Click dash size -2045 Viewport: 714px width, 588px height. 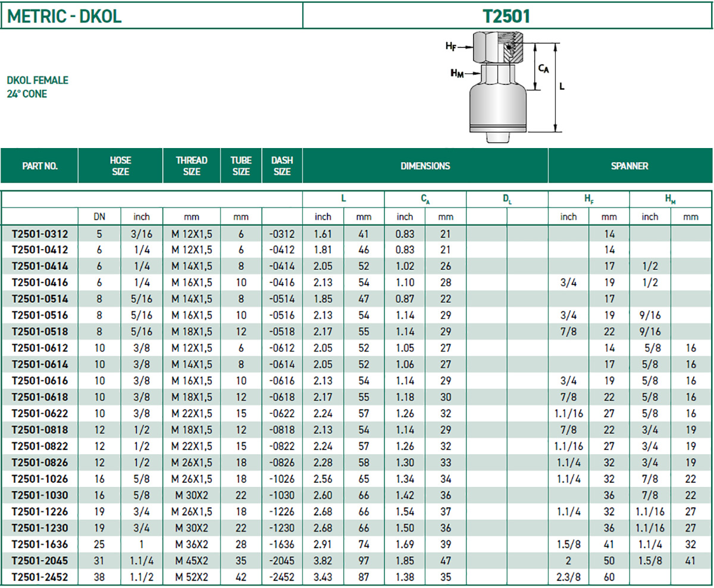point(282,560)
